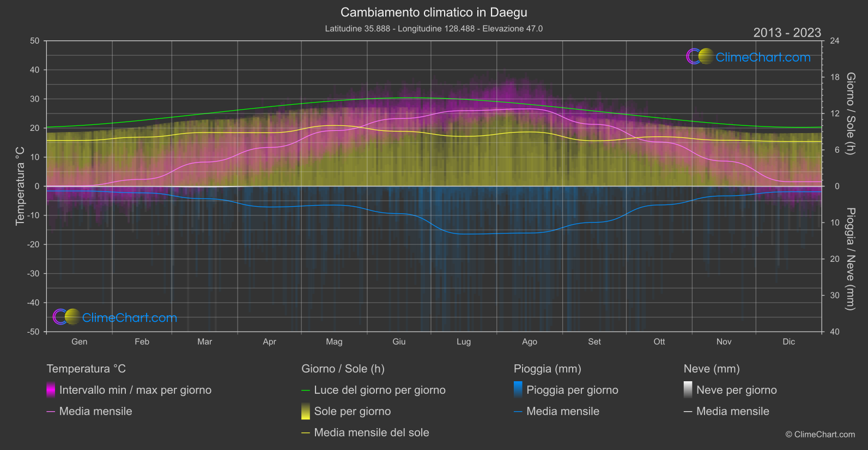Click blue swatch for Pioggia per giorno

click(x=518, y=390)
